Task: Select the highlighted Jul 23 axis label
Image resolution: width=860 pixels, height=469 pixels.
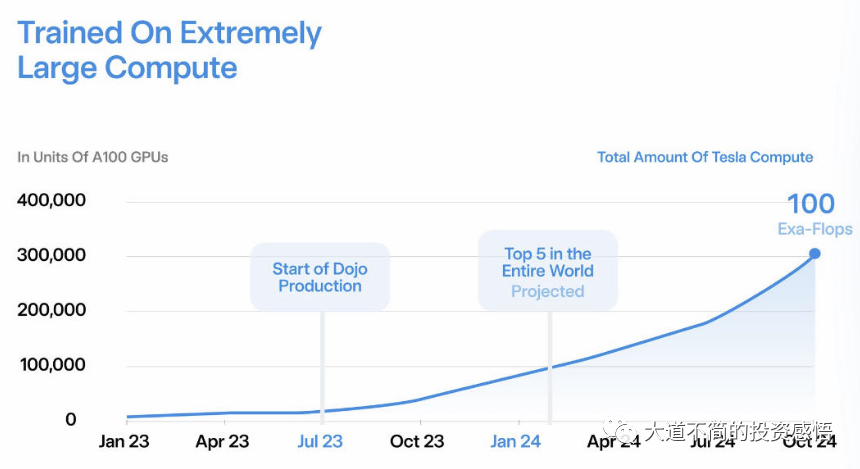Action: coord(320,441)
